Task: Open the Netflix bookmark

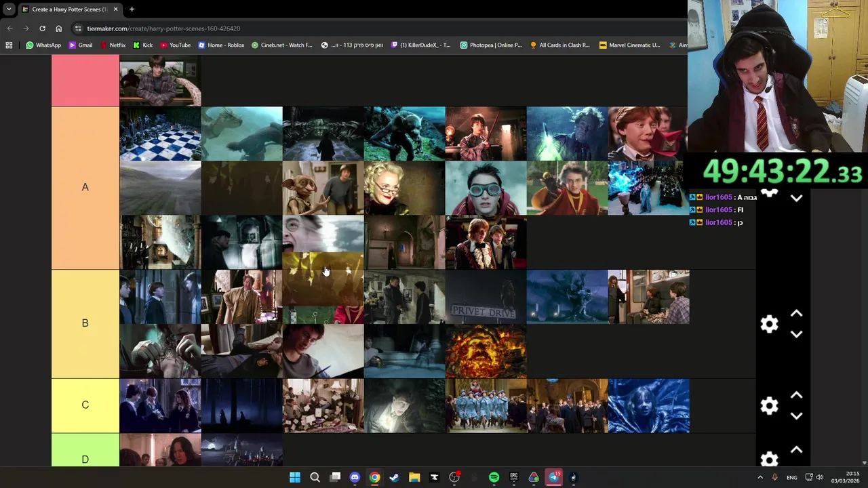Action: pos(112,45)
